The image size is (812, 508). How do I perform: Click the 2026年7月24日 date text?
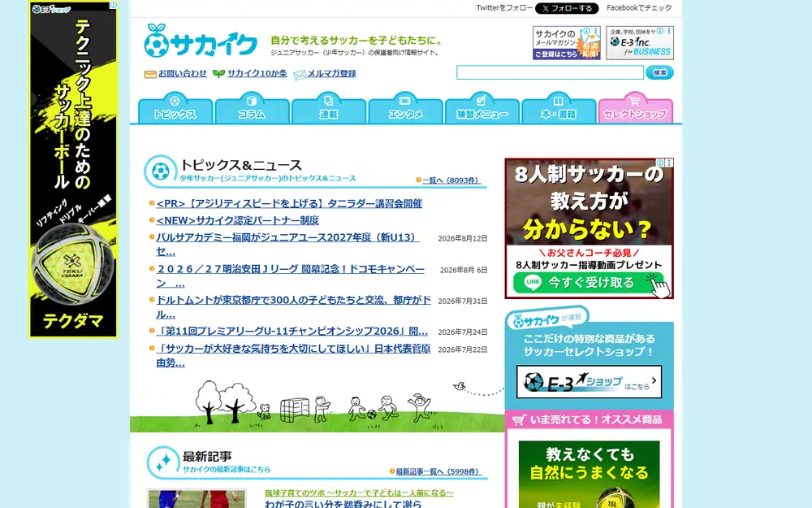tap(463, 332)
